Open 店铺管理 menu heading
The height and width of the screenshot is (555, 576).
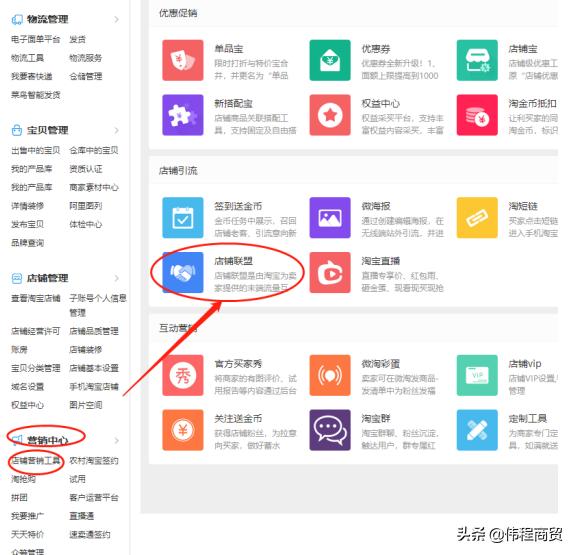pos(47,278)
